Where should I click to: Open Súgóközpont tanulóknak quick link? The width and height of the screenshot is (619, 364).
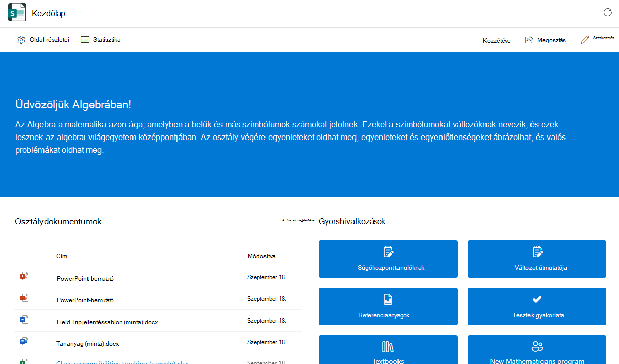(x=388, y=259)
